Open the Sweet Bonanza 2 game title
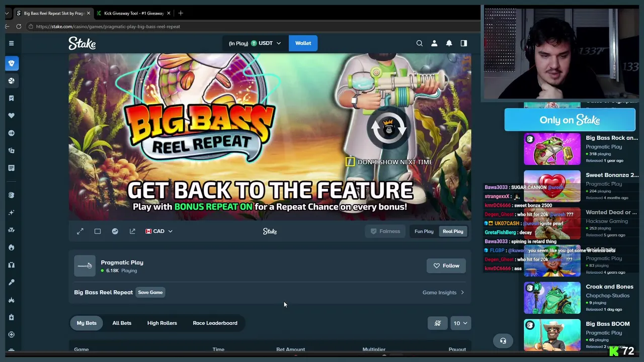The image size is (644, 362). tap(612, 175)
